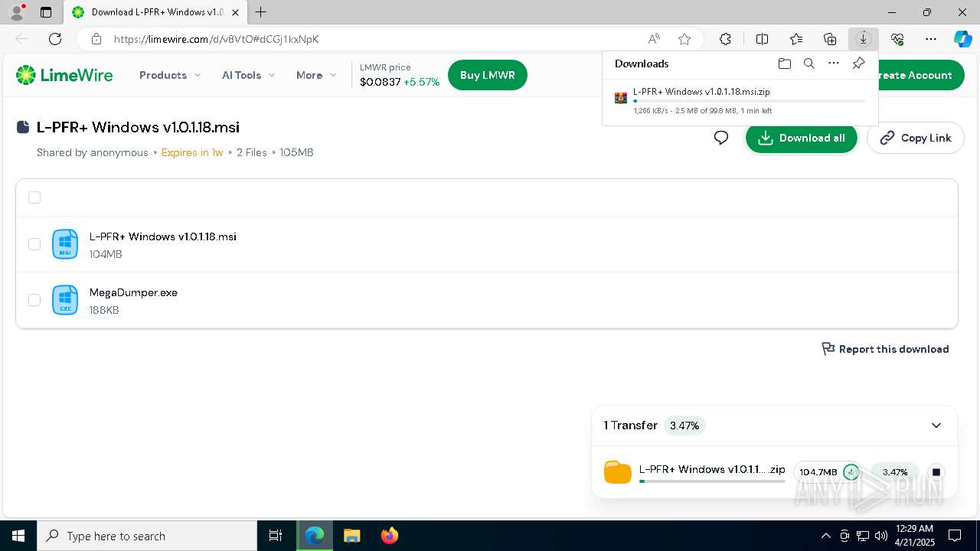The image size is (980, 551).
Task: Open volume control in system tray
Action: tap(881, 536)
